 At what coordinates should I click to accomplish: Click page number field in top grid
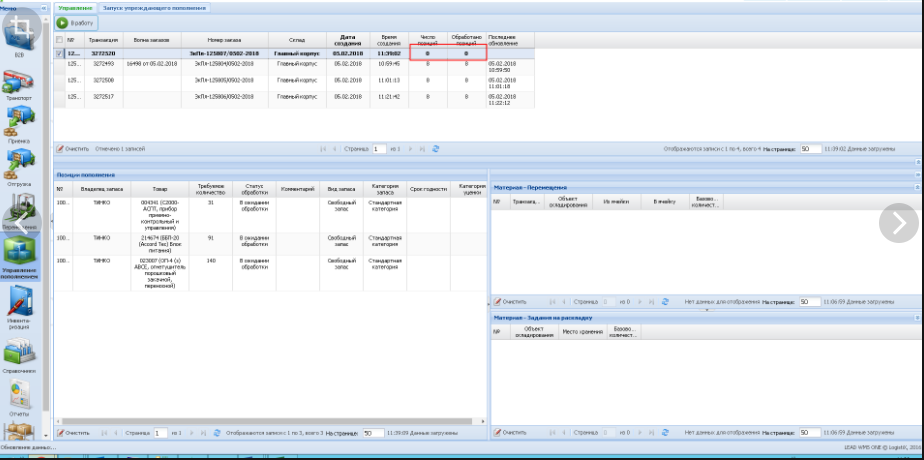pyautogui.click(x=379, y=148)
